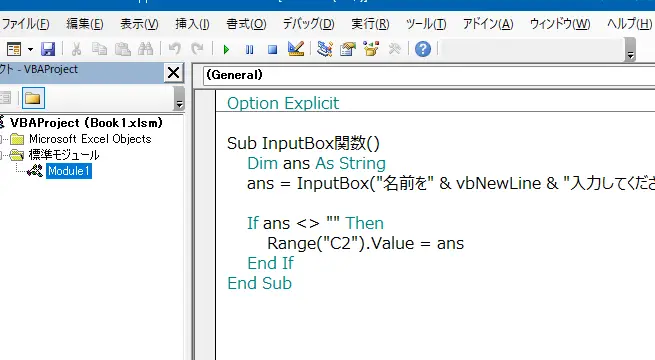Collapse the 標準モジュール folder
The image size is (655, 360).
[2, 155]
